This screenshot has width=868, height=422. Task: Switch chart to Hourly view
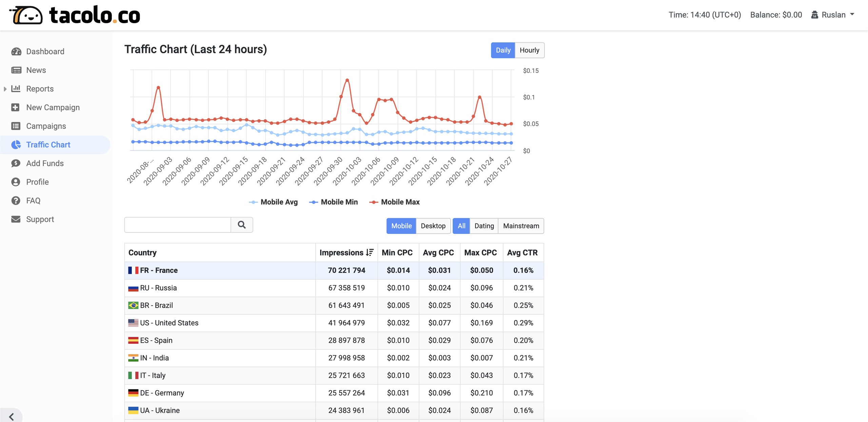[529, 50]
